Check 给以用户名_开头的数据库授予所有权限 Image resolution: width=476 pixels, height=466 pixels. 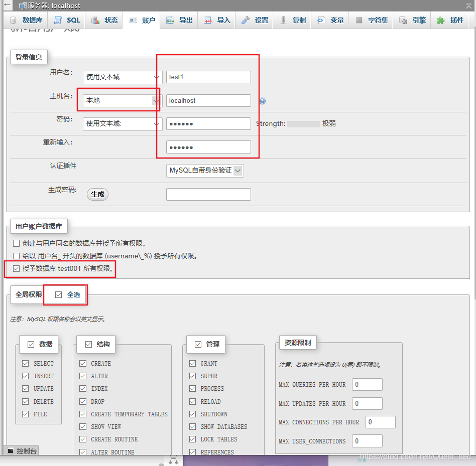17,256
